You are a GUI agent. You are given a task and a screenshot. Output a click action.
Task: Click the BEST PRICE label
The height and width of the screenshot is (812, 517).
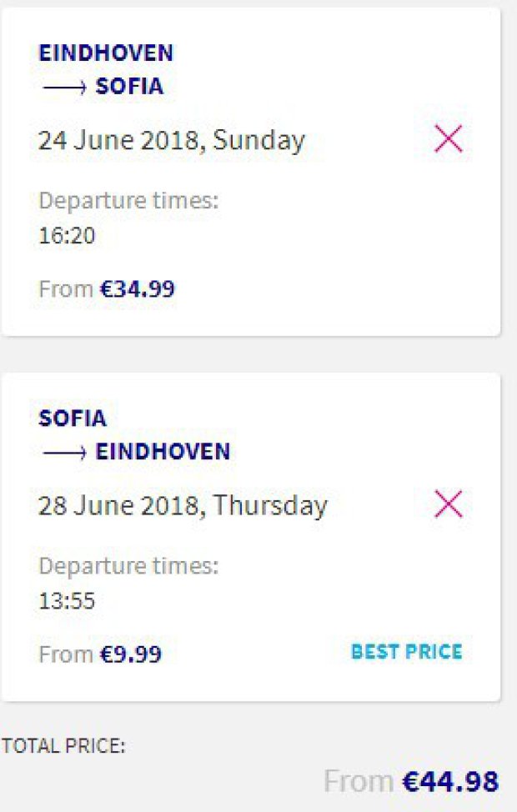(406, 652)
